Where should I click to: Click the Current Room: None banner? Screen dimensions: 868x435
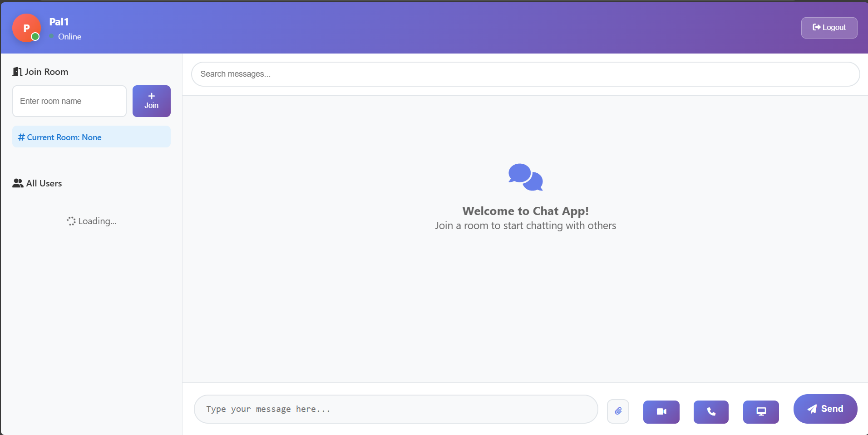91,137
